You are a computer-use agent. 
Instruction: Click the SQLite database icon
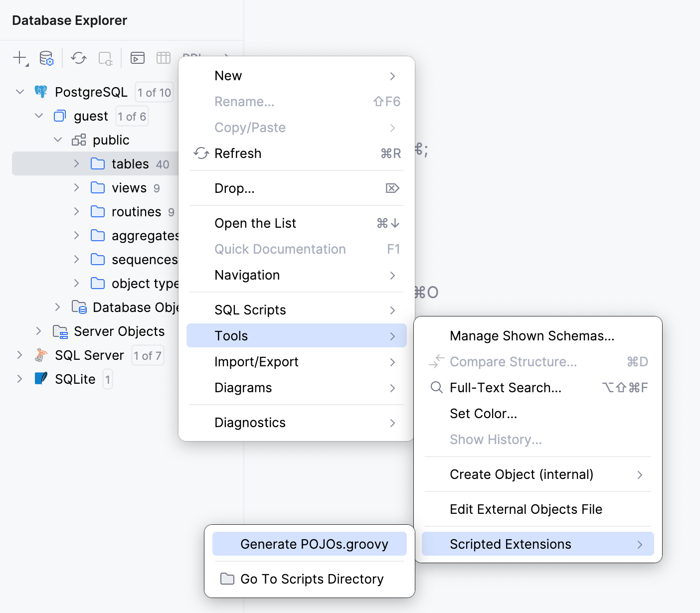(x=40, y=379)
